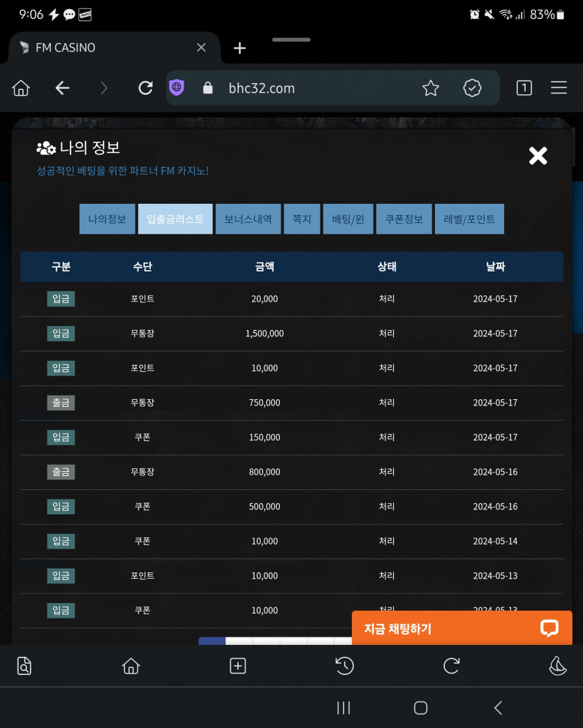Open the 보너스내역 tab

[248, 219]
